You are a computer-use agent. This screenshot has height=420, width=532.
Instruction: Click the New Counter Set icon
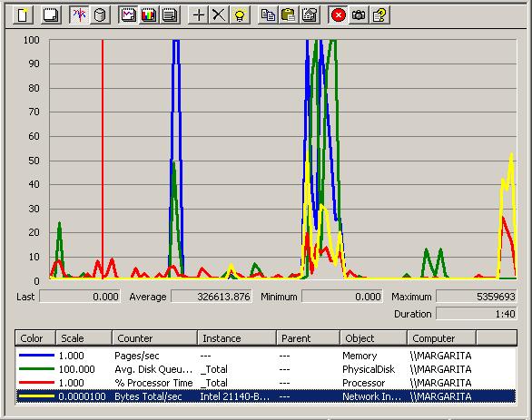coord(23,15)
